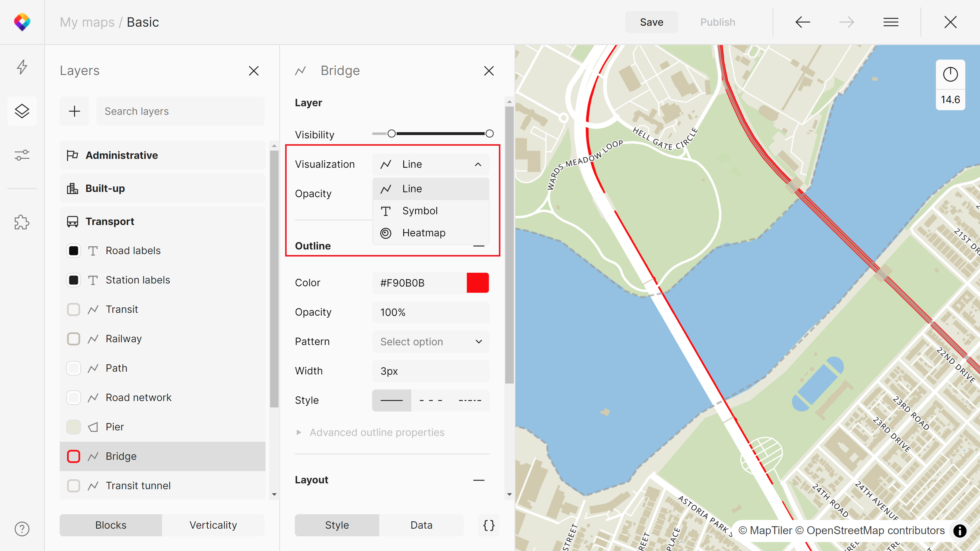The height and width of the screenshot is (551, 980).
Task: Click the lightning bolt quick-actions icon
Action: point(22,67)
